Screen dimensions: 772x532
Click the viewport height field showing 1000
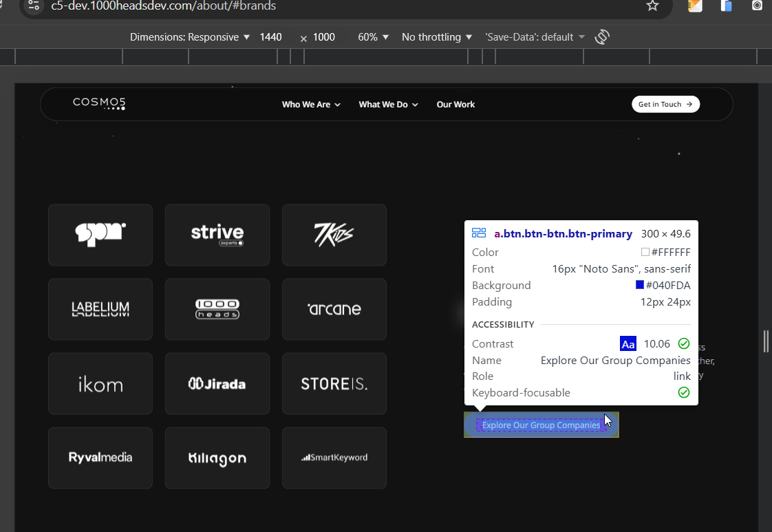click(324, 37)
